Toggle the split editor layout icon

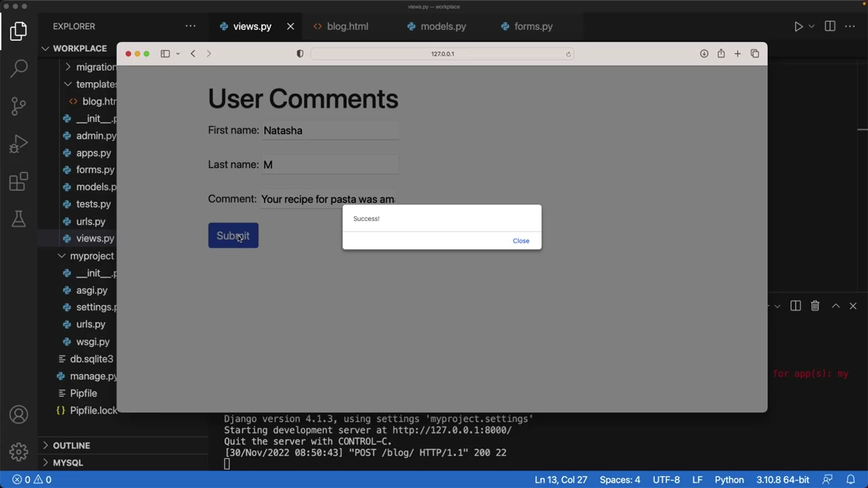[830, 27]
